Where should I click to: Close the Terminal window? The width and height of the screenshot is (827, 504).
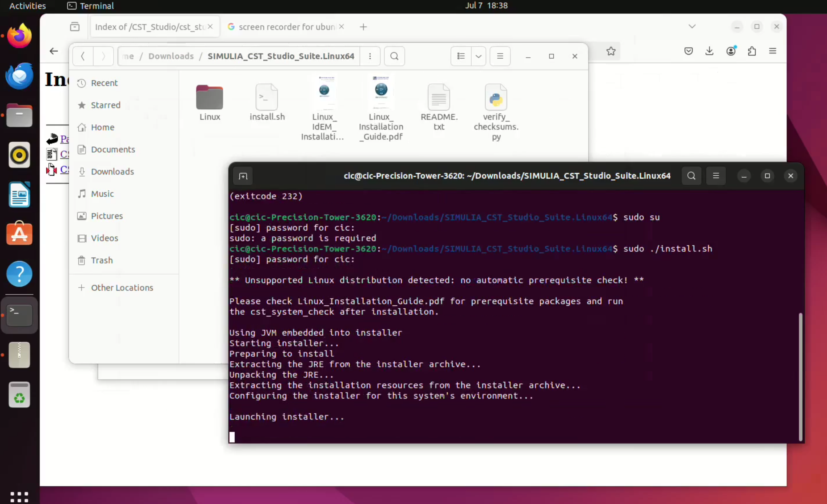(x=790, y=176)
